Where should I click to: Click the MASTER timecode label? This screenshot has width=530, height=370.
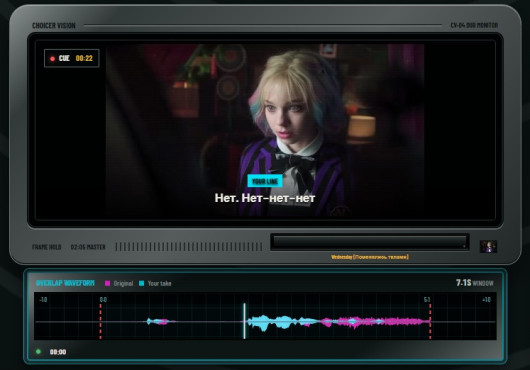(88, 247)
